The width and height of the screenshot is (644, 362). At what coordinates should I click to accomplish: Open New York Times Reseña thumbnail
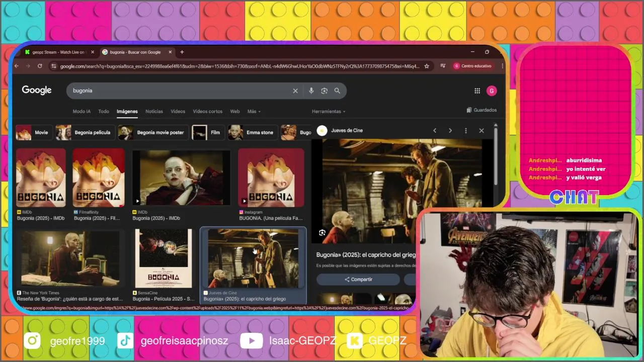(70, 258)
